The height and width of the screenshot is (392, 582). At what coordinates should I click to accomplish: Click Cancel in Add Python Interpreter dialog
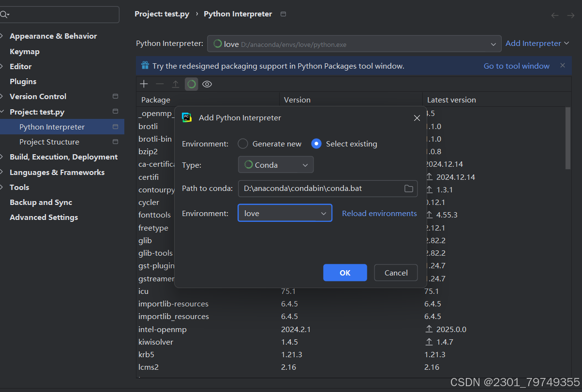pos(396,273)
